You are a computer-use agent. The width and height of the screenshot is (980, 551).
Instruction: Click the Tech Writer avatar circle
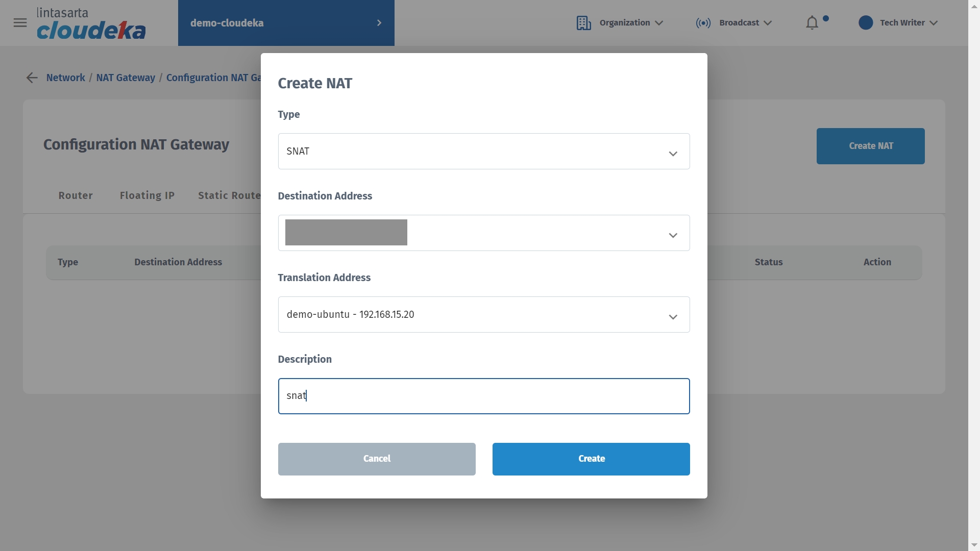point(866,22)
